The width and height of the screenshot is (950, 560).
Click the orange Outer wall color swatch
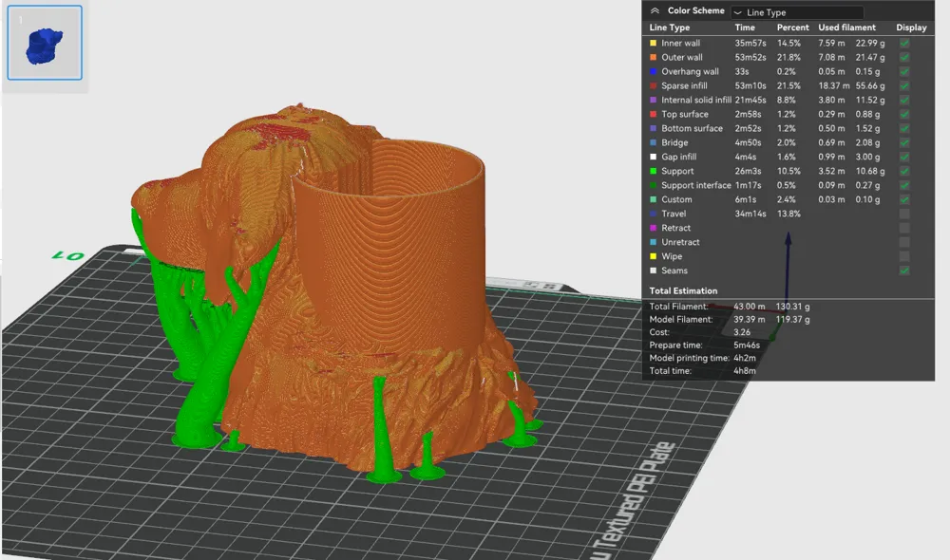654,57
